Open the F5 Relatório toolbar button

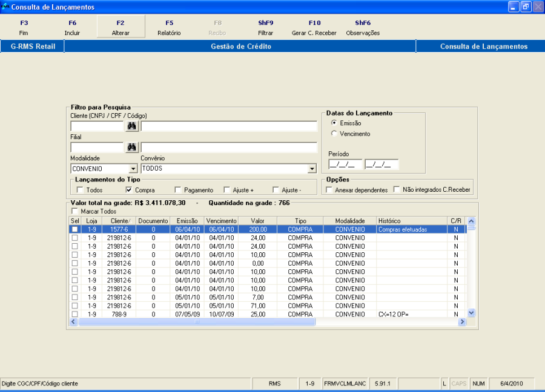tap(169, 27)
